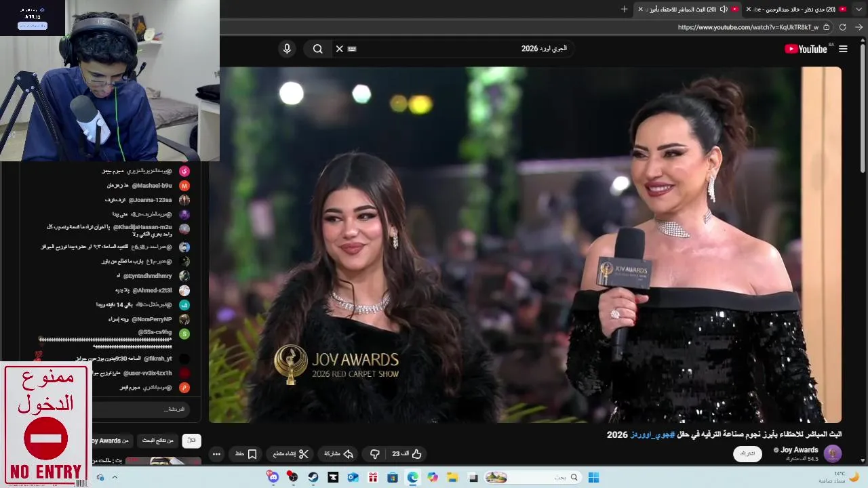Click chat user @KhadijaHassan-m2u
This screenshot has height=488, width=868.
pos(142,227)
